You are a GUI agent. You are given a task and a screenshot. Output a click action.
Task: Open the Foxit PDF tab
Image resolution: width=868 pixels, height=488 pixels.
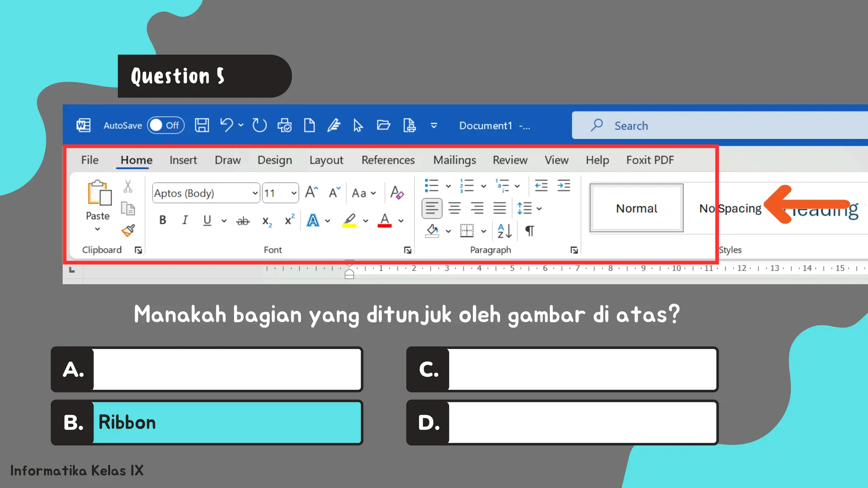point(650,160)
